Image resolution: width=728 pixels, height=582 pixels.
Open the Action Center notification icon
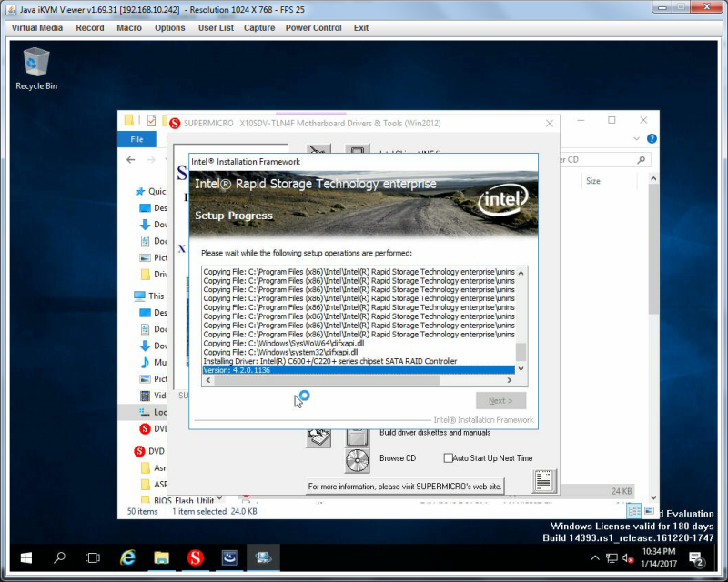pyautogui.click(x=696, y=558)
